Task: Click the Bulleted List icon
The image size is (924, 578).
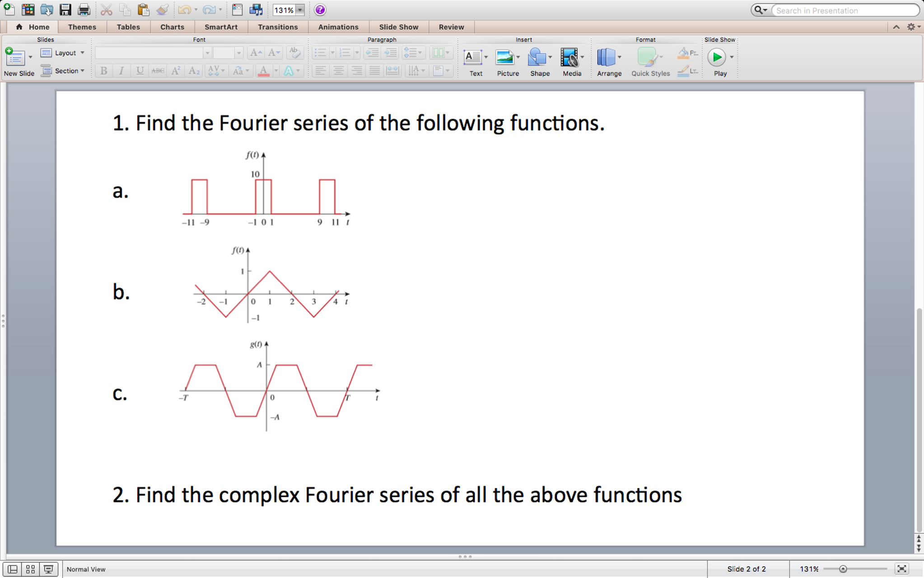Action: pyautogui.click(x=320, y=53)
